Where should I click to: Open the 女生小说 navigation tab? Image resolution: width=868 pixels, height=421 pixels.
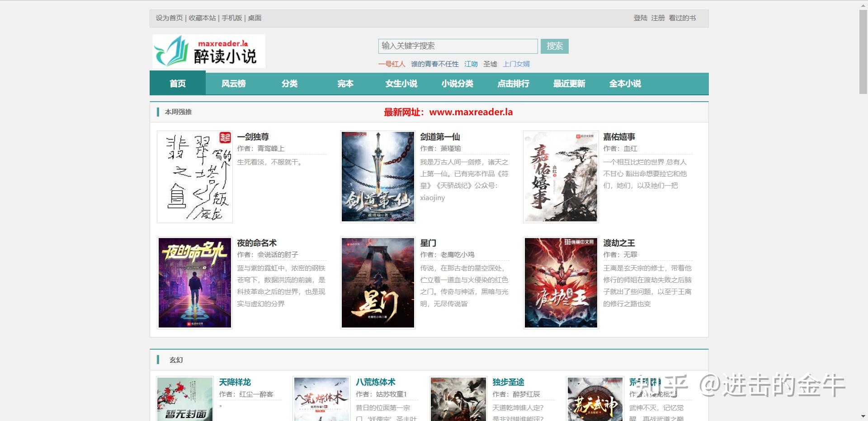[x=401, y=84]
